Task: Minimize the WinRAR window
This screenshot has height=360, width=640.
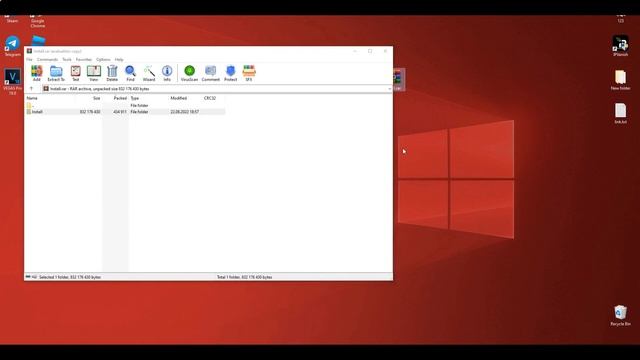Action: (x=355, y=51)
